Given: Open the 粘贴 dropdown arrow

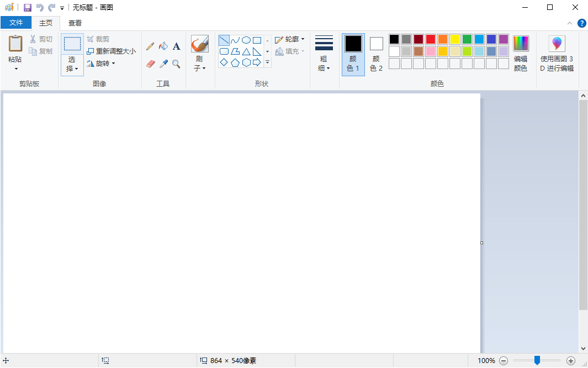Looking at the screenshot, I should [x=16, y=69].
